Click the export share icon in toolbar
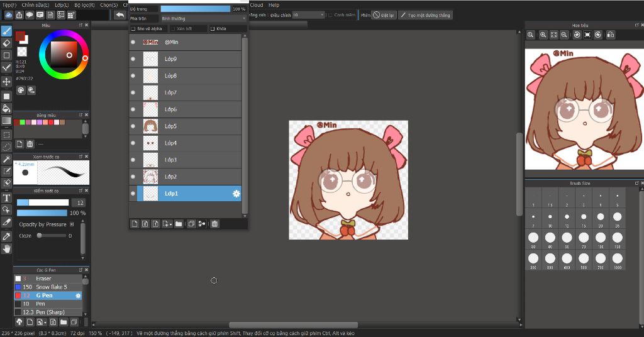Image resolution: width=644 pixels, height=337 pixels. 19,15
